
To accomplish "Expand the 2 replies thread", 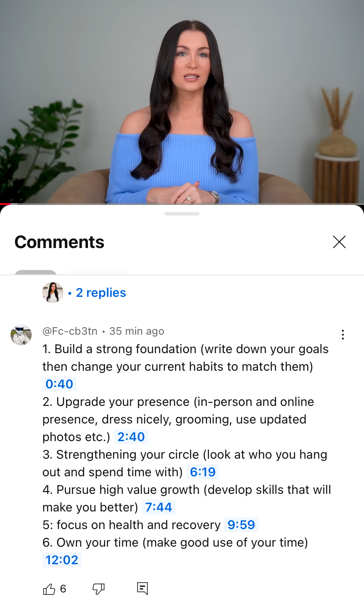I will 101,293.
